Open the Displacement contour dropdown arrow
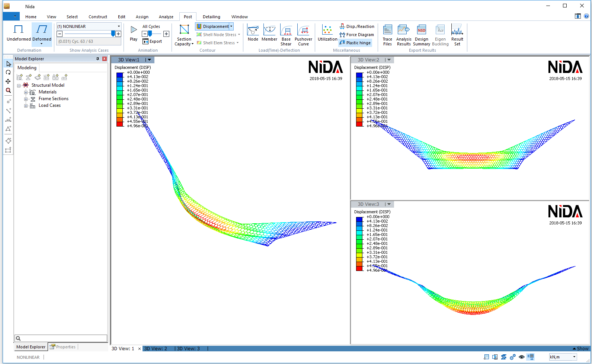592x364 pixels. 231,26
